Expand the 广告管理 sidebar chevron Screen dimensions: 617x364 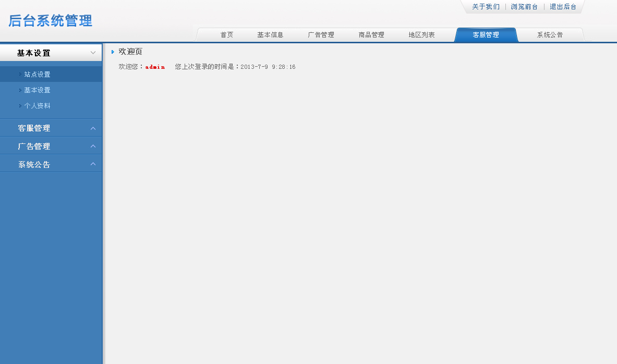[x=93, y=146]
